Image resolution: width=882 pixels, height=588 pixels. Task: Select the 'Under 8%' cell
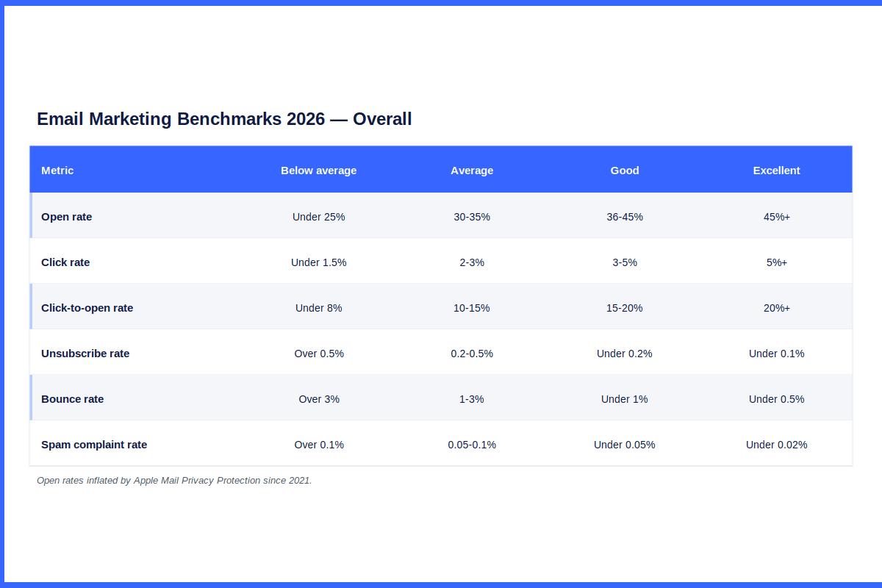319,308
